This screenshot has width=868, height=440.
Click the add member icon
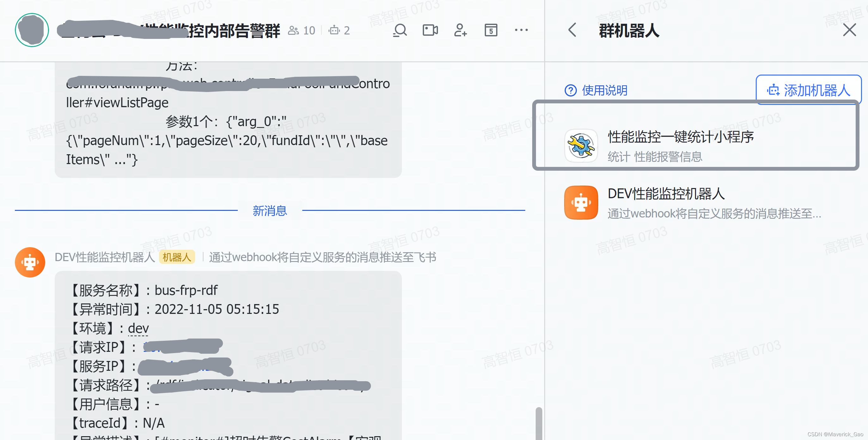pos(460,30)
